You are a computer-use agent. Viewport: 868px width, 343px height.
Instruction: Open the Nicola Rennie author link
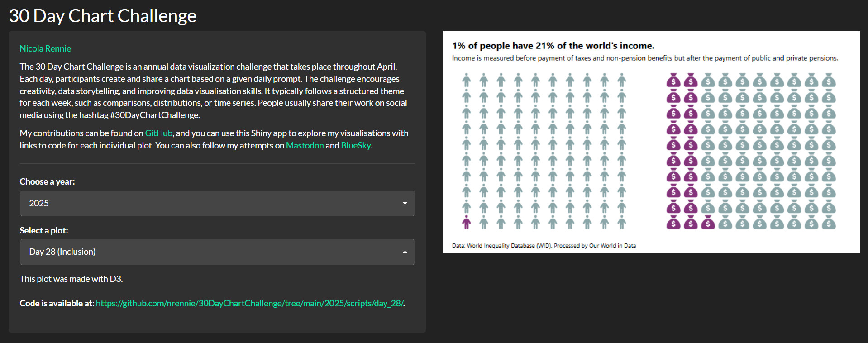coord(45,48)
